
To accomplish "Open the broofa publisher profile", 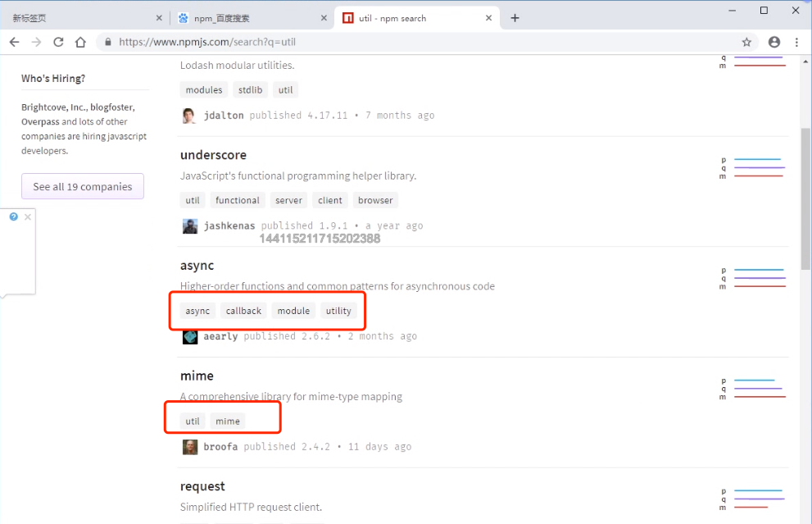I will (x=220, y=447).
